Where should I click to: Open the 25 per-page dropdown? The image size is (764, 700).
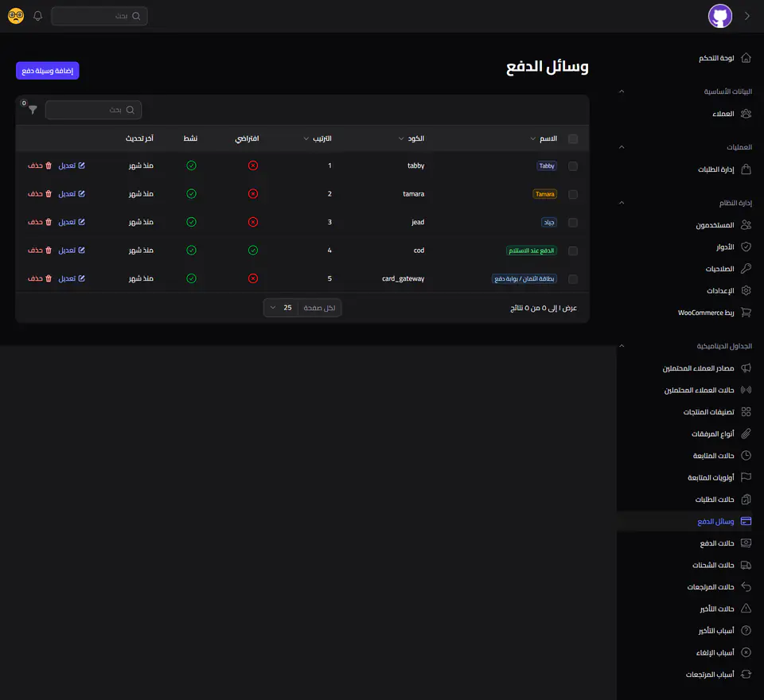pos(281,308)
